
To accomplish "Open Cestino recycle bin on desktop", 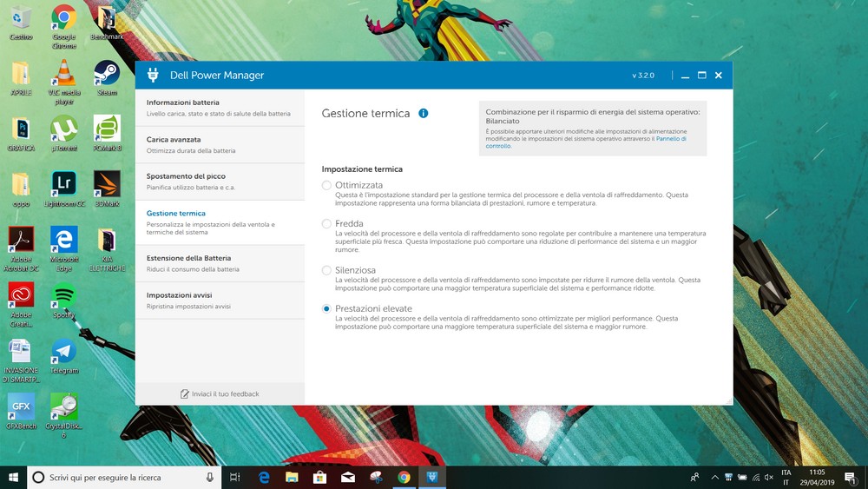I will point(21,23).
